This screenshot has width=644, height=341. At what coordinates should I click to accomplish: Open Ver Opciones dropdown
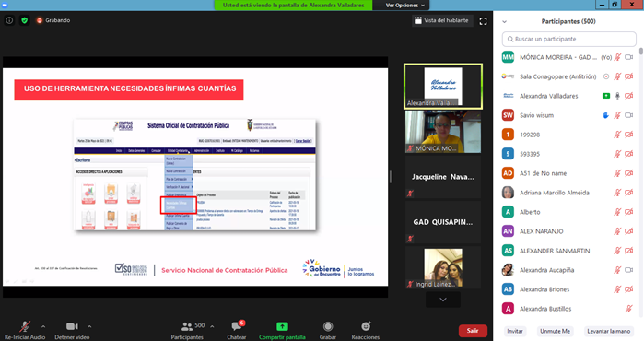(404, 5)
